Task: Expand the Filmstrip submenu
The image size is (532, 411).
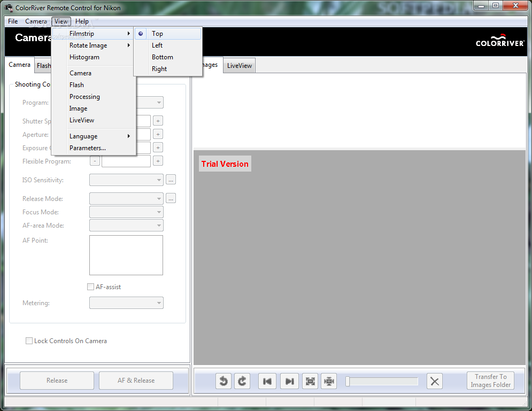Action: (94, 34)
